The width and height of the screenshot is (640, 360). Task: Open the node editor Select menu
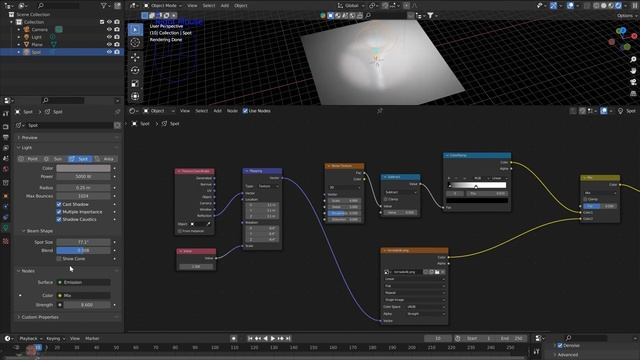201,111
